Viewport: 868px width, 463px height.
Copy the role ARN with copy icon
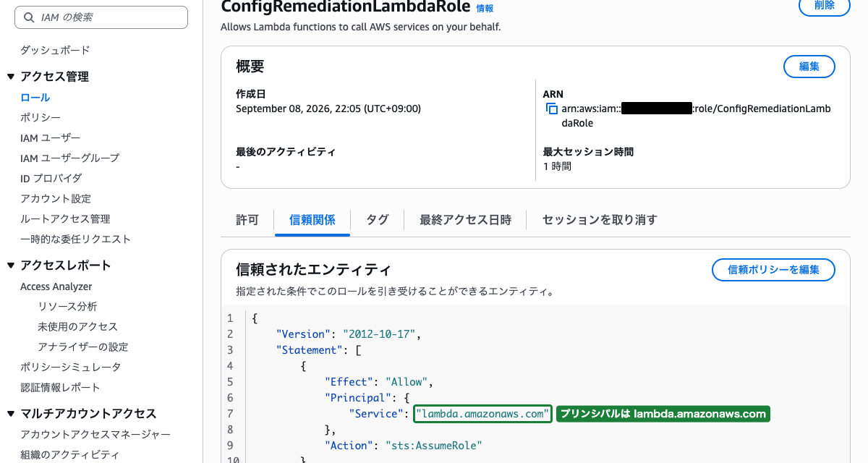coord(552,109)
